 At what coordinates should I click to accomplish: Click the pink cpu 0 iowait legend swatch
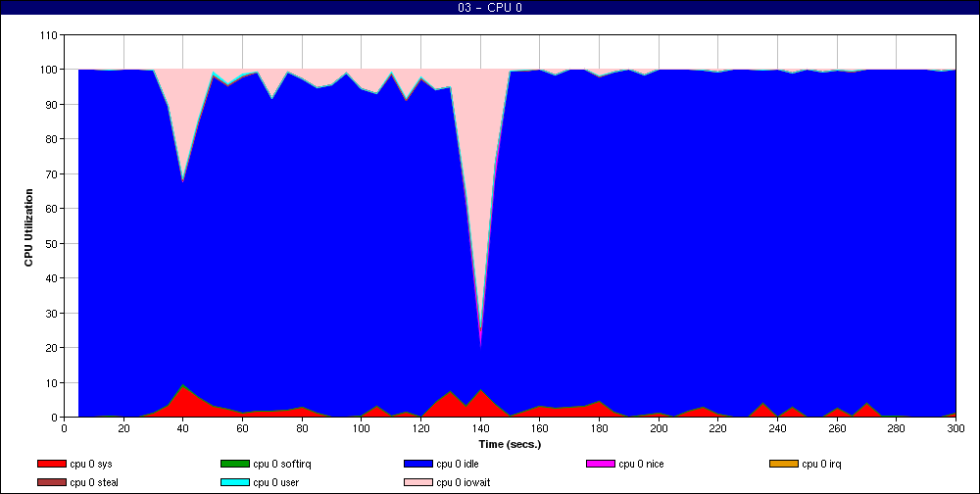418,483
